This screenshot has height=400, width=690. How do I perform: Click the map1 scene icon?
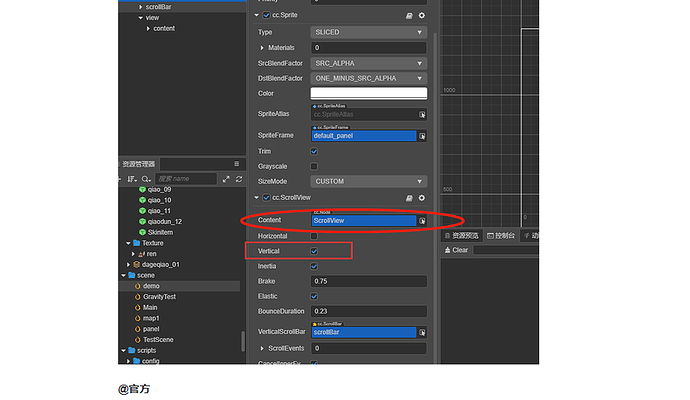[x=137, y=318]
